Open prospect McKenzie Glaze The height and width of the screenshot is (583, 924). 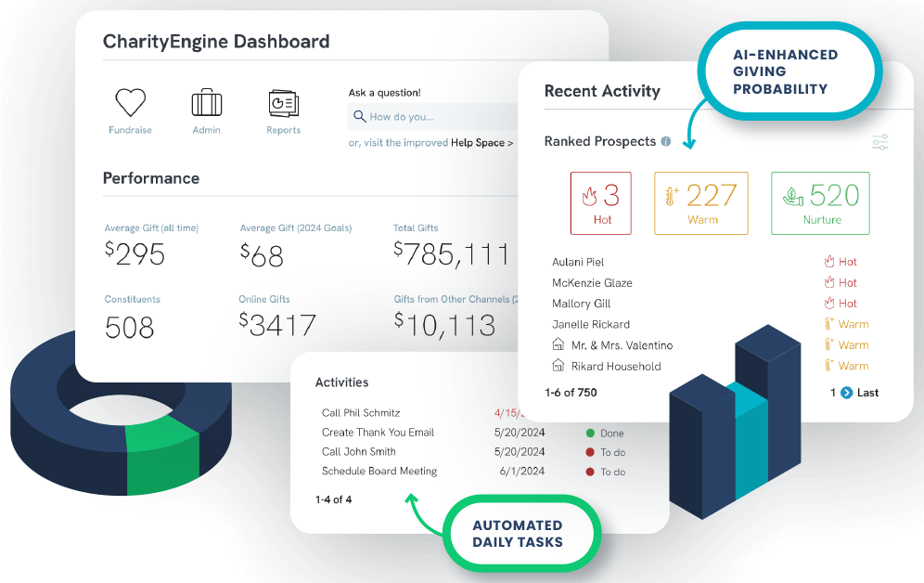tap(592, 283)
